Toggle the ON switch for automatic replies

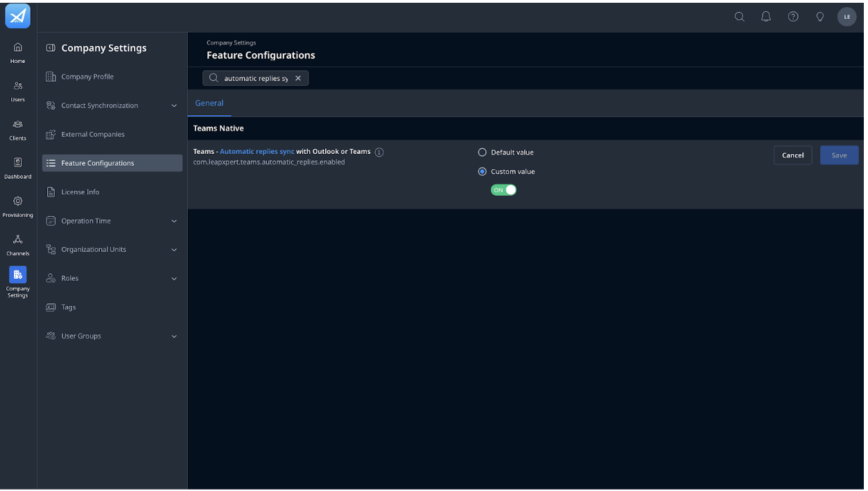[503, 190]
